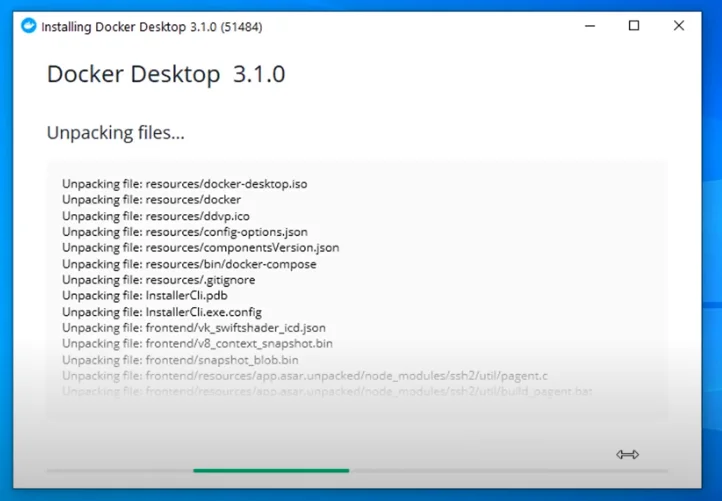
Task: Minimize the Docker Desktop installer window
Action: click(x=590, y=26)
